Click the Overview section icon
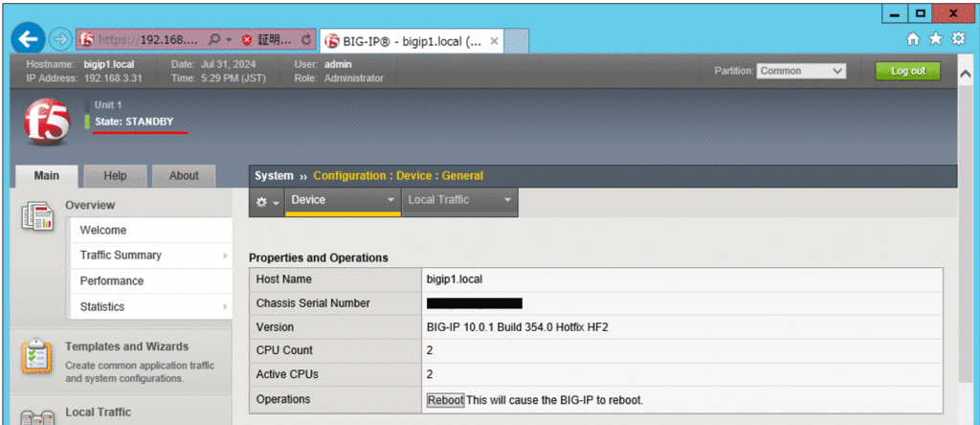This screenshot has height=425, width=980. point(37,215)
